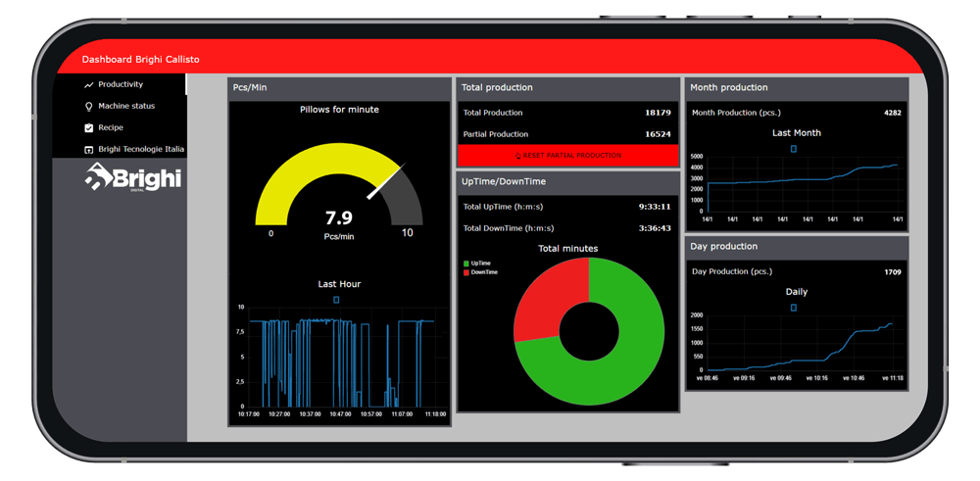Click the Total minutes chart title
Viewport: 980px width, 481px height.
(x=568, y=249)
